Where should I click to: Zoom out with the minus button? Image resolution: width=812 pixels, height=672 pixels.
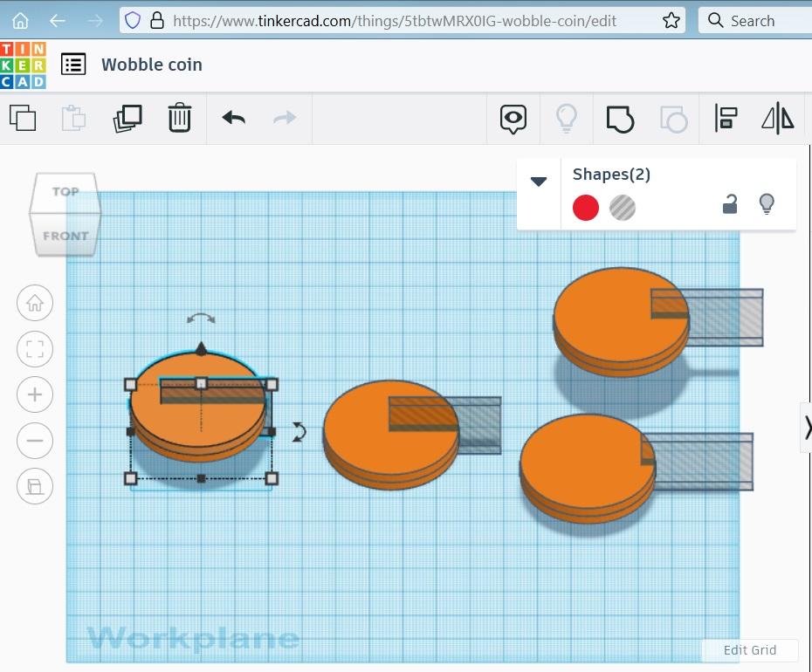35,441
